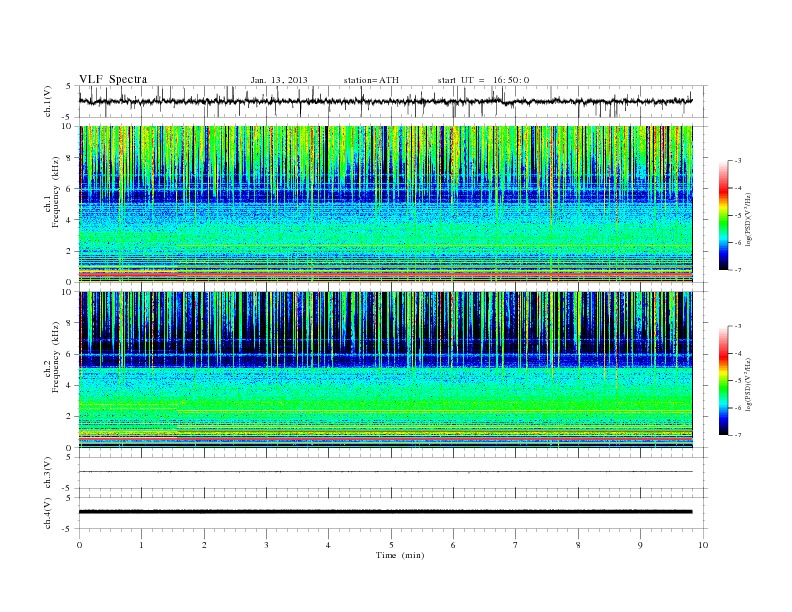
Task: Click the thin ch.3 voltage trace line
Action: click(385, 472)
